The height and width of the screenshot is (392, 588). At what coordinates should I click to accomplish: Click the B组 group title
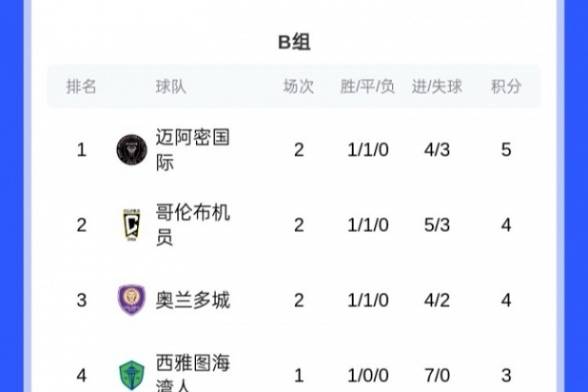coord(294,42)
